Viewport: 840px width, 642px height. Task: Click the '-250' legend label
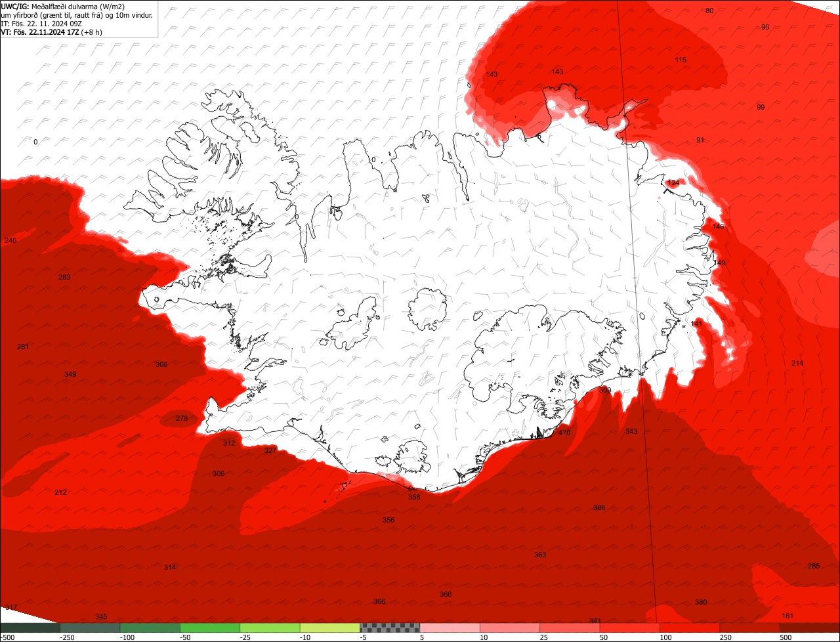coord(67,637)
